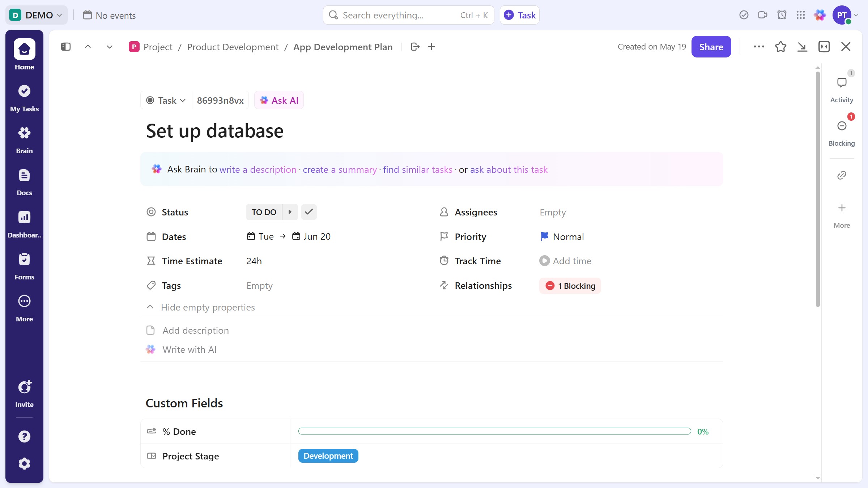This screenshot has height=488, width=868.
Task: Mark task complete with checkmark button
Action: click(309, 212)
